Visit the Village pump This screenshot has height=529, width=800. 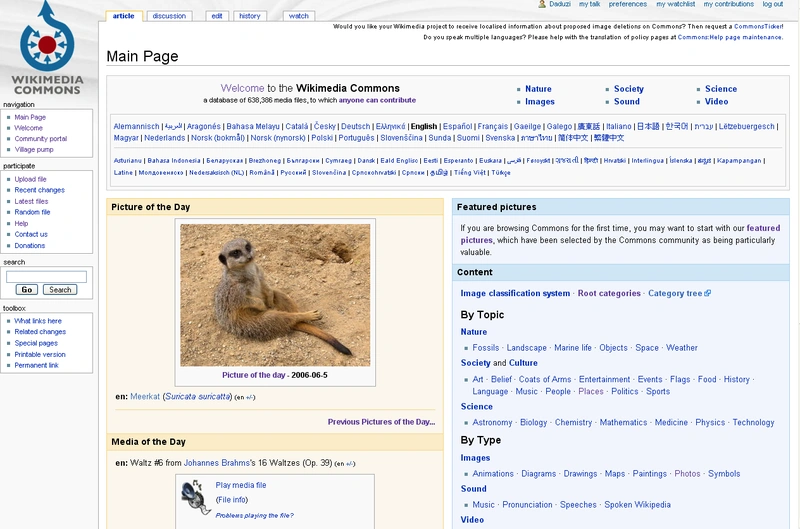click(x=34, y=149)
